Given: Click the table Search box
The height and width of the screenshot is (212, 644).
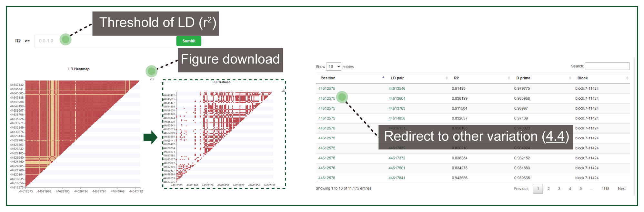Looking at the screenshot, I should (607, 66).
